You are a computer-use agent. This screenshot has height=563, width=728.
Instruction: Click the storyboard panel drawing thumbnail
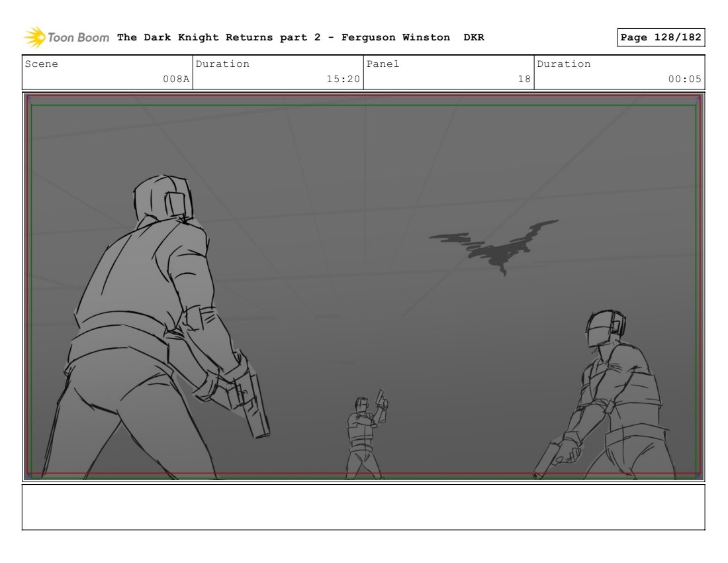coord(363,287)
